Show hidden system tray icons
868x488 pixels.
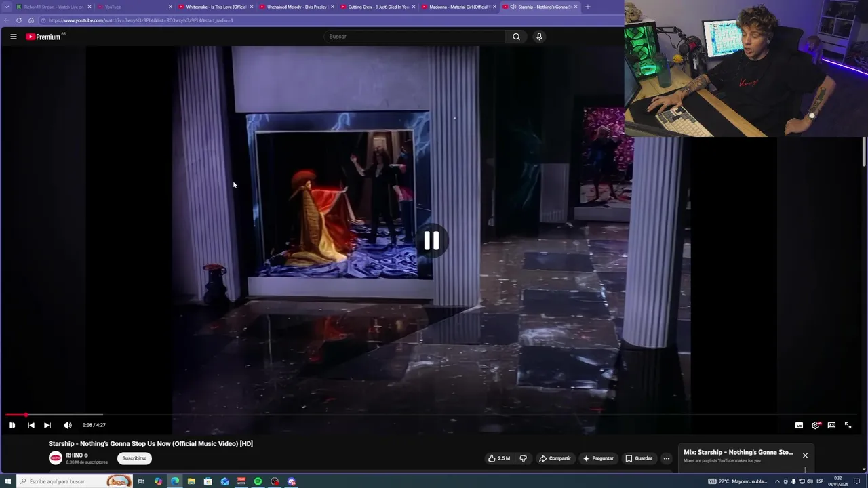tap(777, 481)
